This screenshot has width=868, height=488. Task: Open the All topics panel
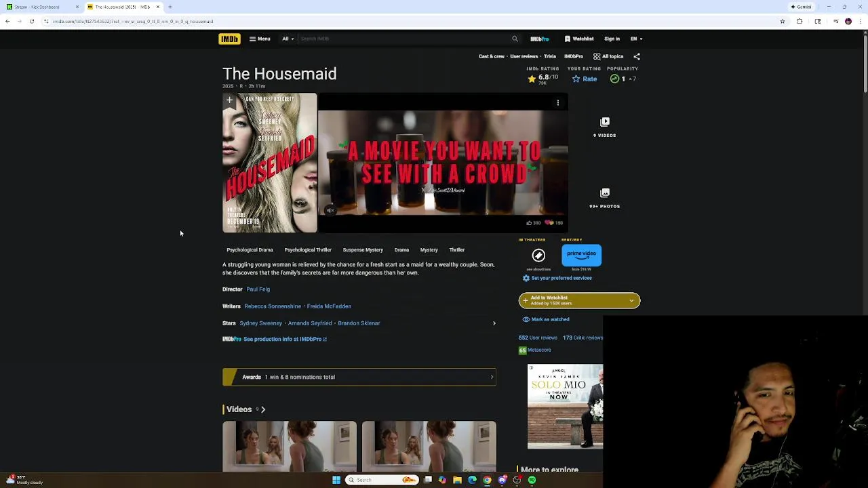point(608,56)
